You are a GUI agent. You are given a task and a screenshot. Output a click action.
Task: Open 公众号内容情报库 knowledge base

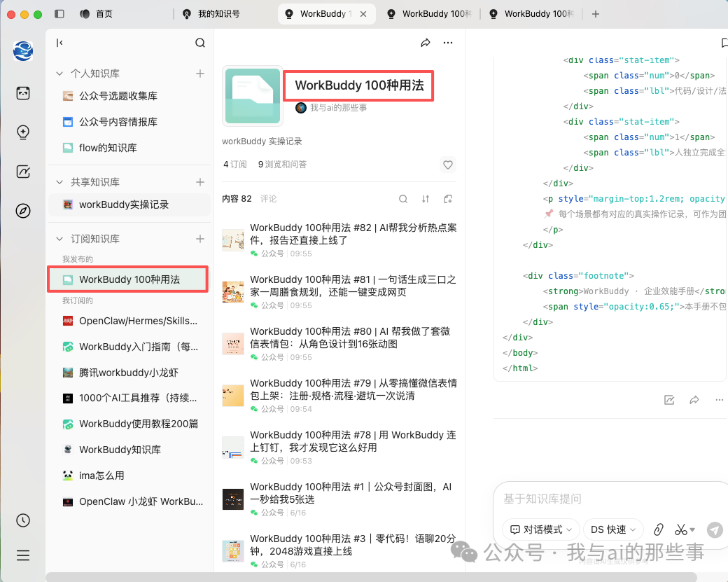[129, 122]
